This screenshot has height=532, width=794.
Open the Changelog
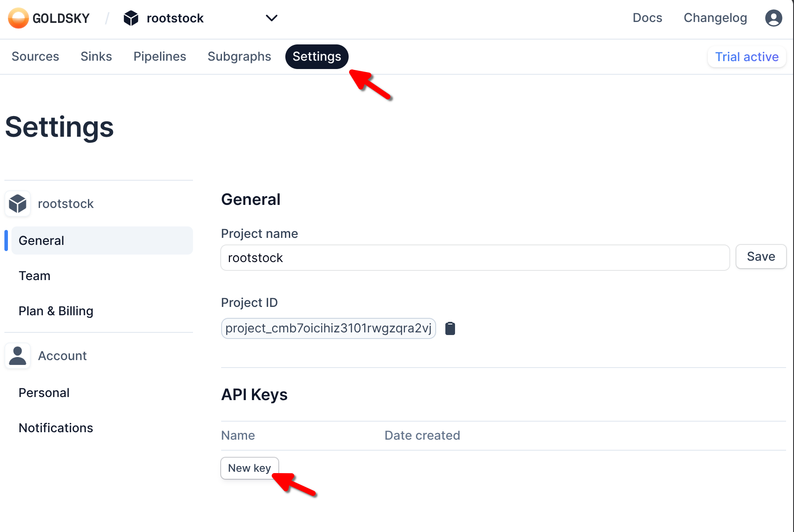pos(715,18)
